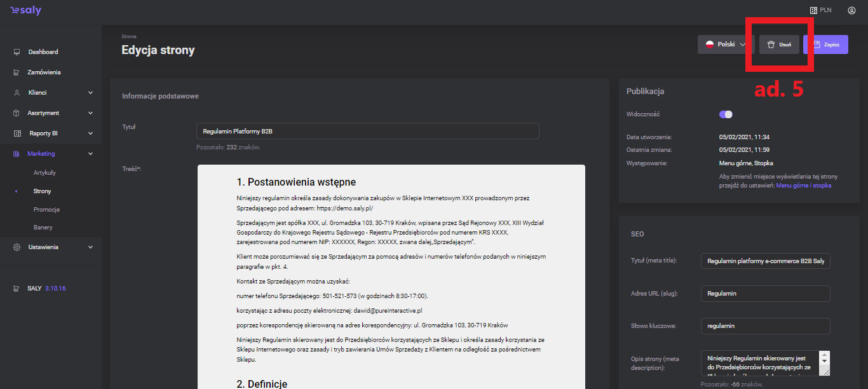Open Banery in the sidebar

[43, 228]
